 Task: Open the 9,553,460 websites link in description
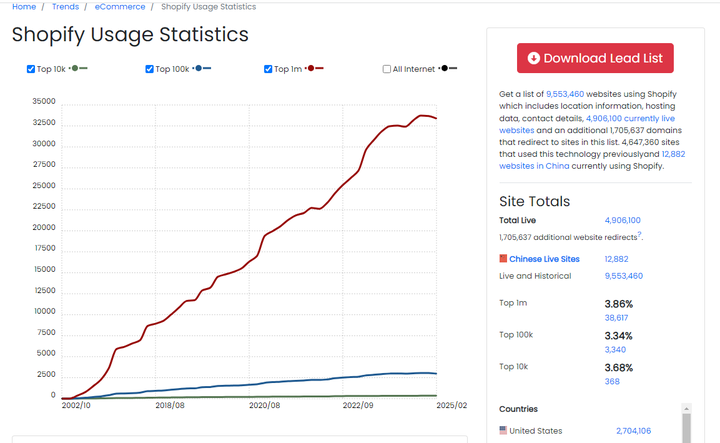coord(565,94)
